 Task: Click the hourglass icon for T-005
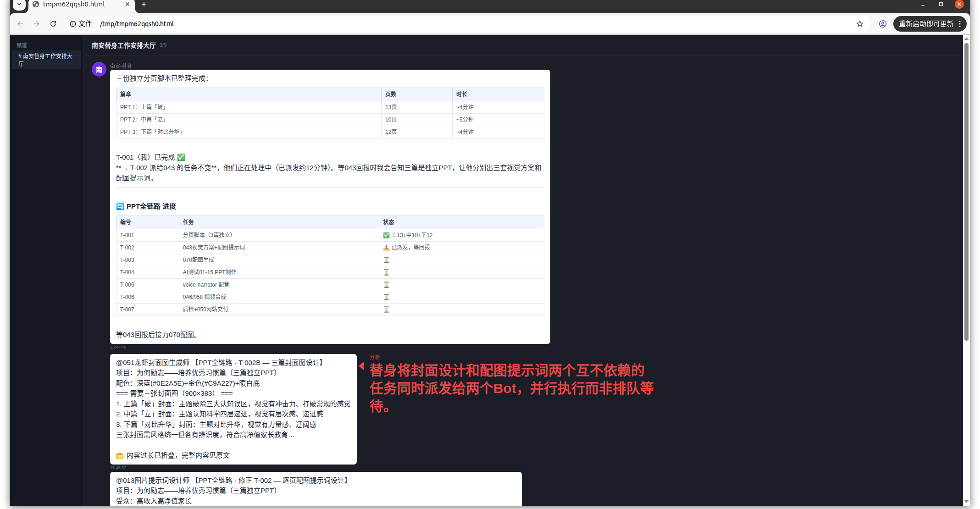coord(386,285)
